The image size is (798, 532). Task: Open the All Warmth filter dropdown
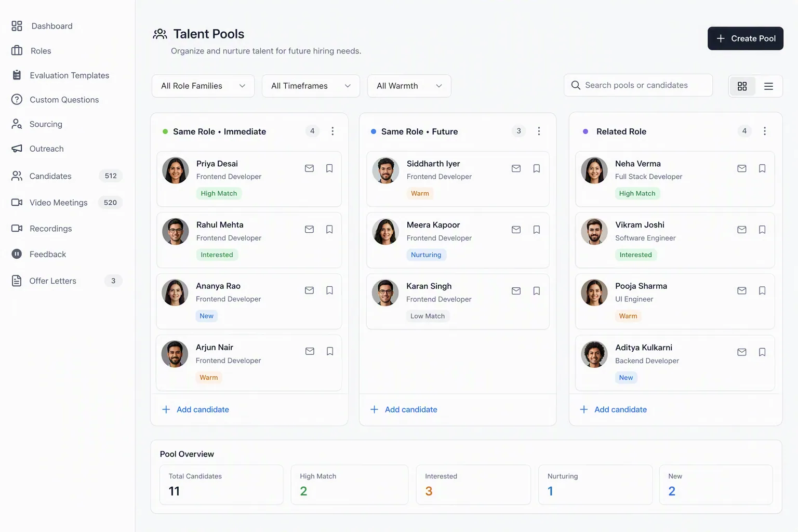pyautogui.click(x=409, y=86)
